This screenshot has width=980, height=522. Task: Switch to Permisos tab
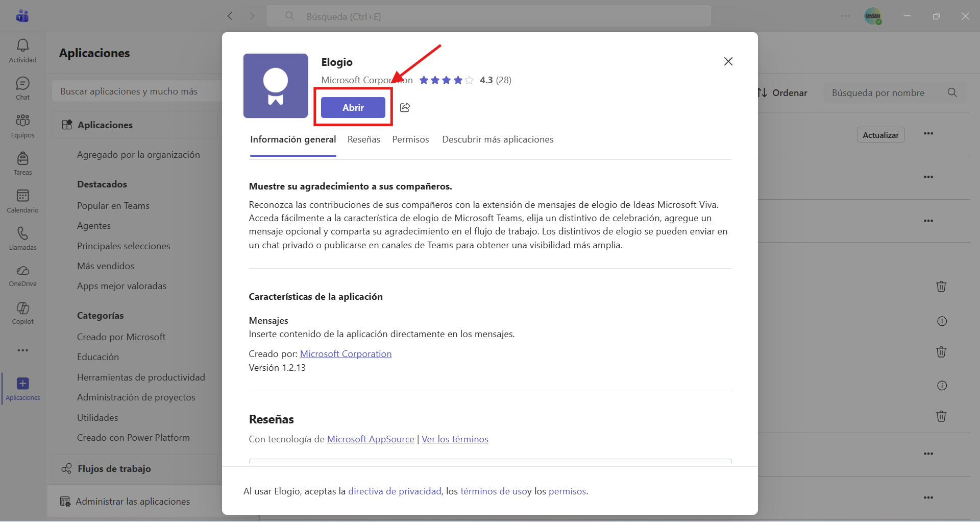[410, 139]
